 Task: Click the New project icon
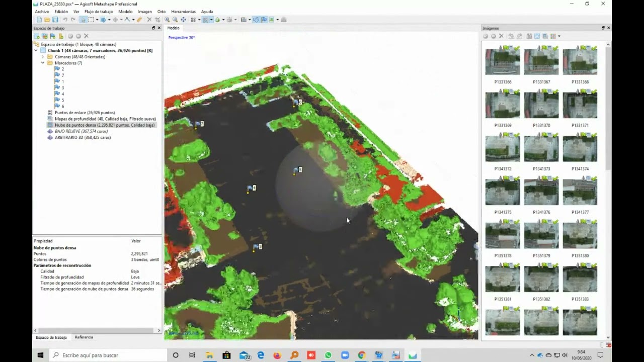point(39,20)
